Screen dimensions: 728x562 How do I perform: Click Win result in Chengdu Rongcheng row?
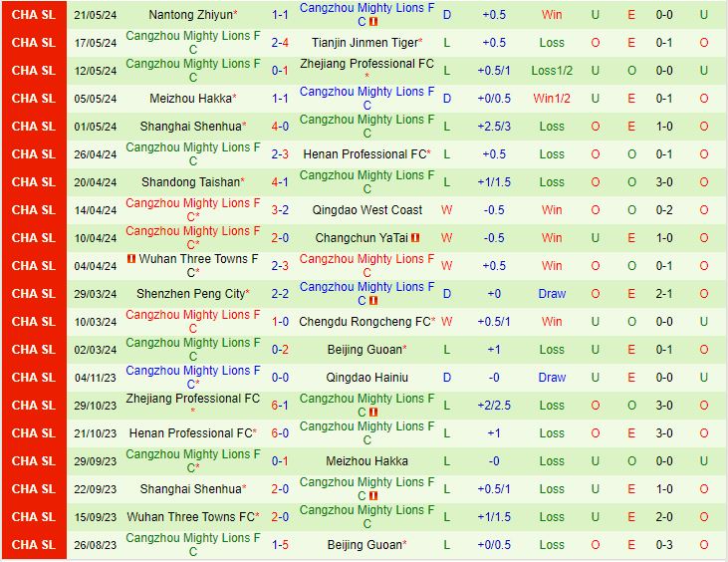pos(552,322)
